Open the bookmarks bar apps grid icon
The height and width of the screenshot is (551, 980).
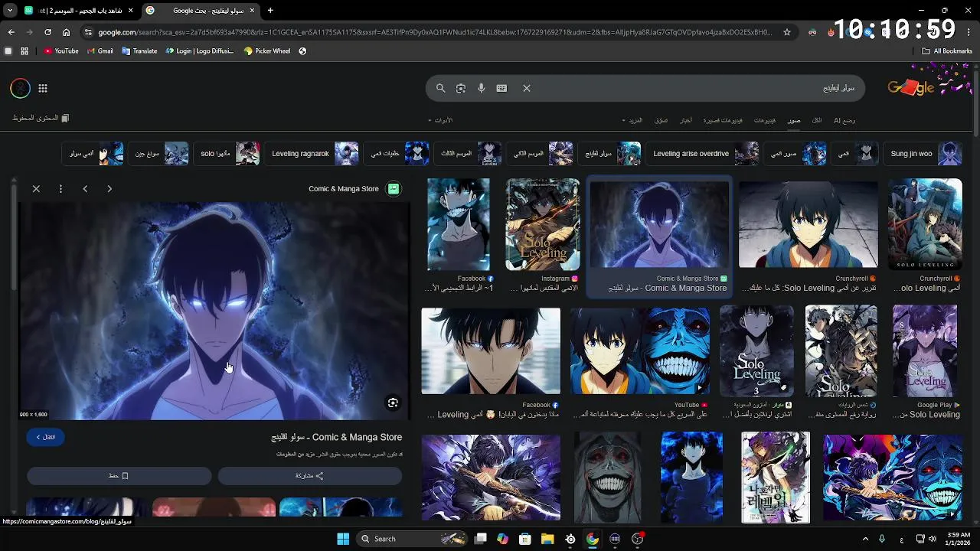[24, 51]
